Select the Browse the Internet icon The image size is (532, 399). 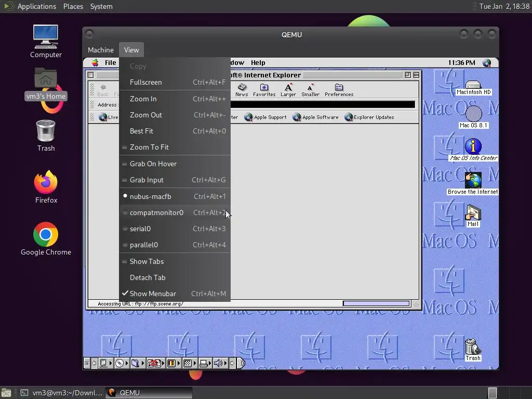[473, 183]
